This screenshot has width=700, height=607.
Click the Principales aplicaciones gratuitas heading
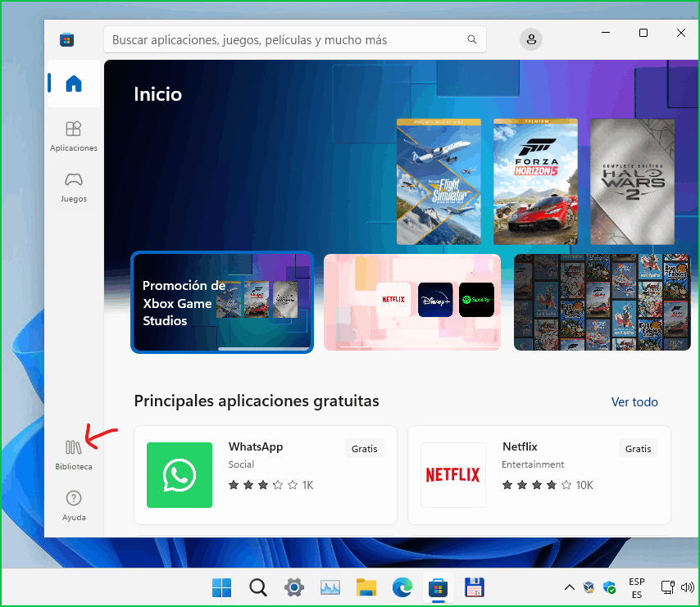pos(257,401)
